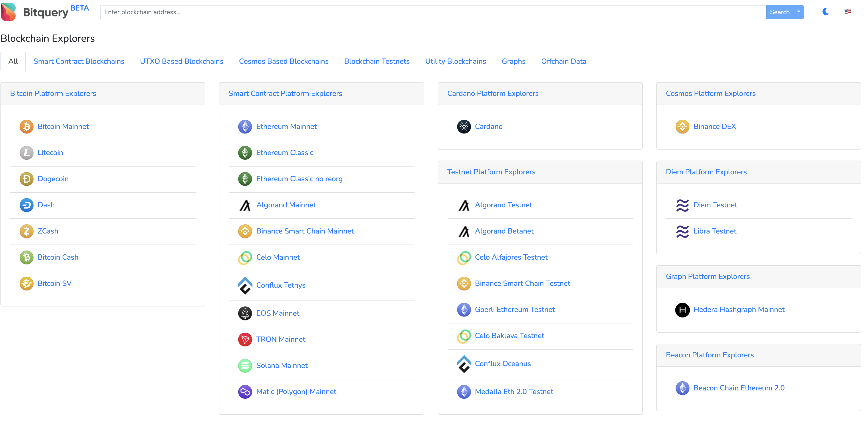Click the Matic Polygon purple icon

[245, 392]
